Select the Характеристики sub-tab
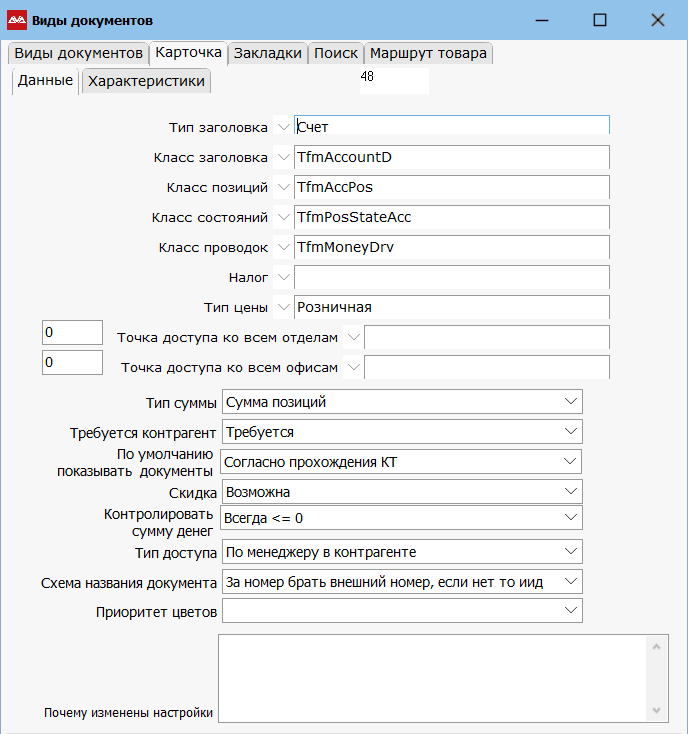 click(146, 82)
